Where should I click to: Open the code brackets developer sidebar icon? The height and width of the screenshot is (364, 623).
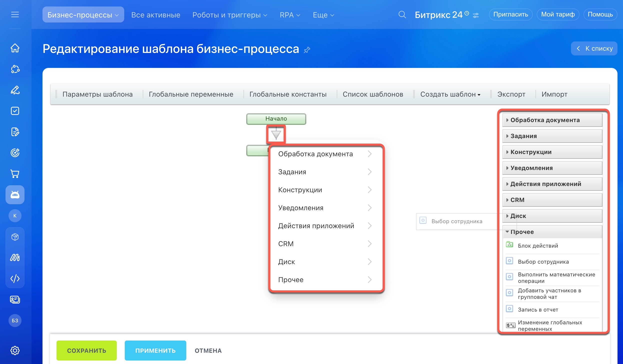click(15, 279)
